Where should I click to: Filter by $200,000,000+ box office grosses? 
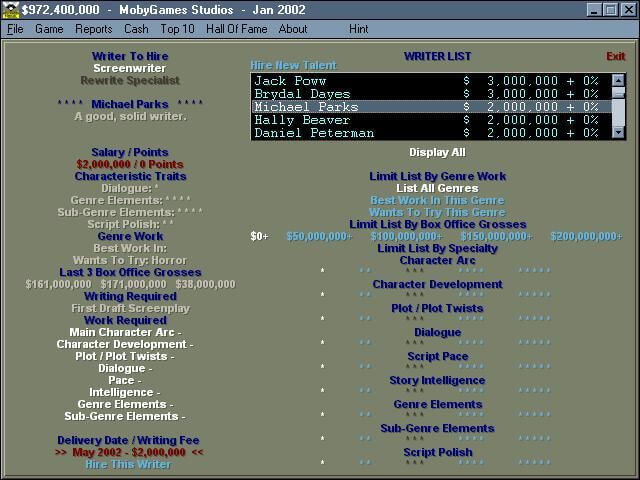point(585,237)
